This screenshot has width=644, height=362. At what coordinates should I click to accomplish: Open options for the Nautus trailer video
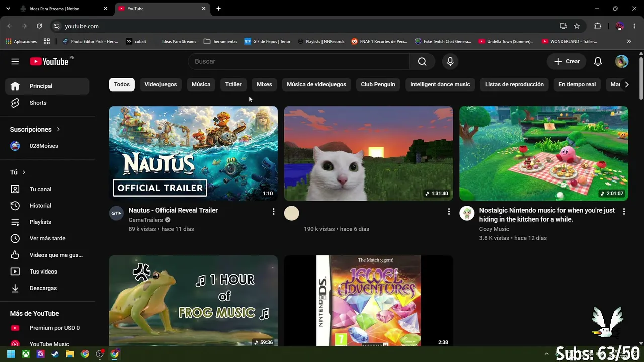pyautogui.click(x=273, y=212)
